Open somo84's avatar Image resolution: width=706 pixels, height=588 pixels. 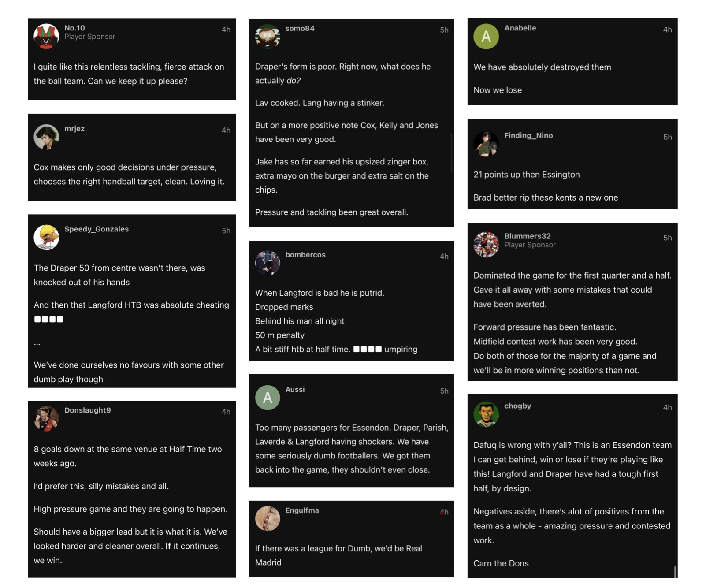pos(268,36)
